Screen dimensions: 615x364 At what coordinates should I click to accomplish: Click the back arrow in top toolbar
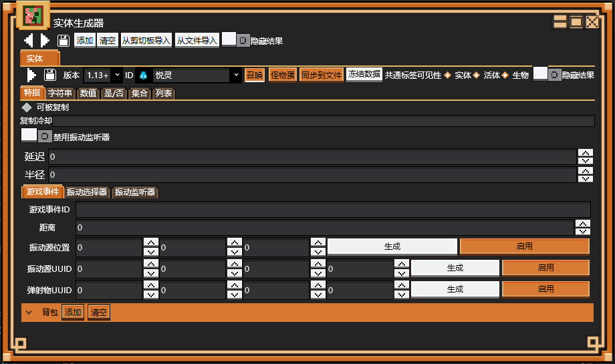pos(29,40)
